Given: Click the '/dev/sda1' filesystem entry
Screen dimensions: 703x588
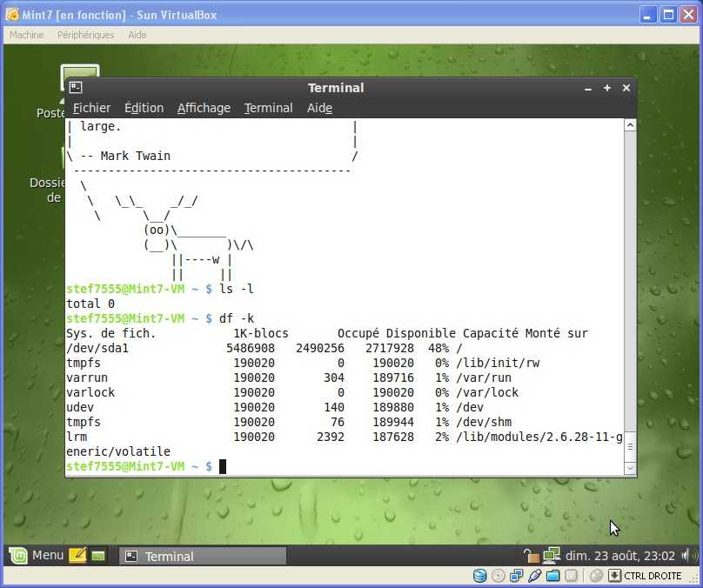Looking at the screenshot, I should point(97,348).
